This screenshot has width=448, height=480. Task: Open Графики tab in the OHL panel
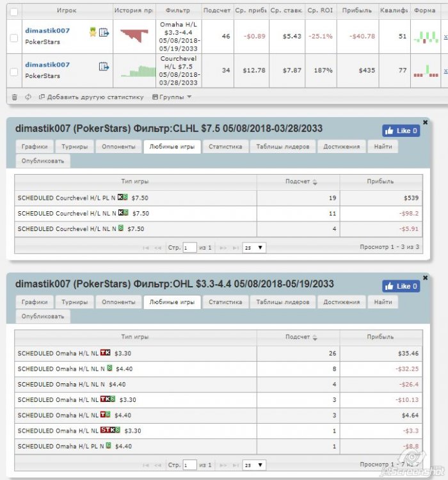[35, 302]
